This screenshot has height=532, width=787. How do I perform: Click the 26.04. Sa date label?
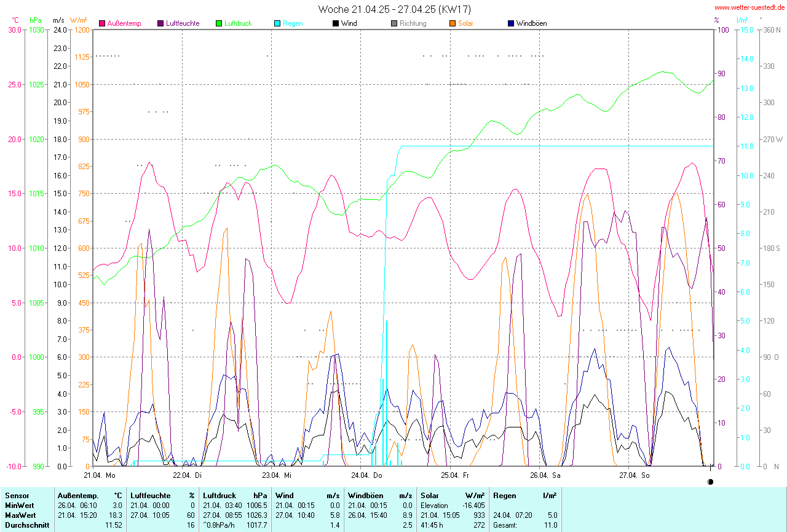click(x=545, y=475)
